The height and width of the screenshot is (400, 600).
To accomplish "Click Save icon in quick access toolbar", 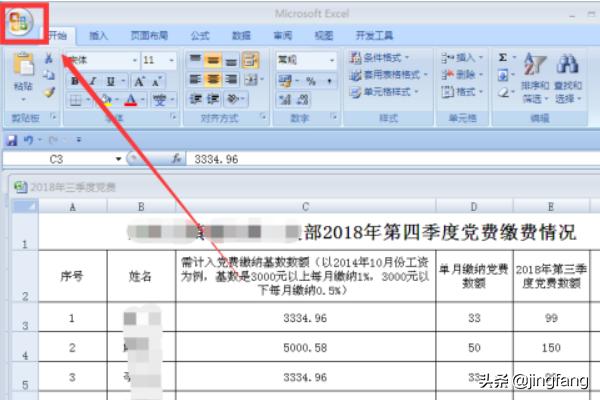I will coord(12,140).
